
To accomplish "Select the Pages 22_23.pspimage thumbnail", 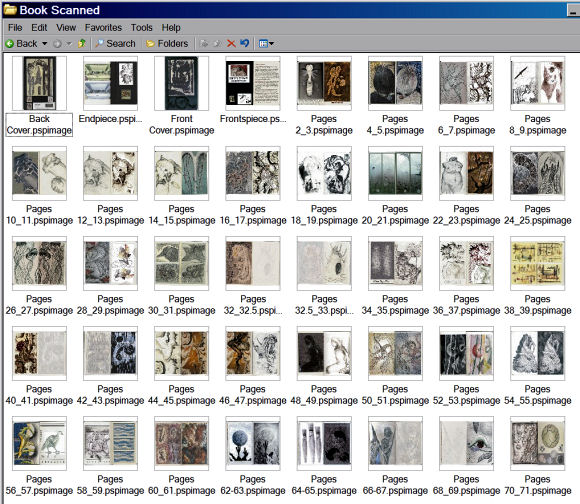I will (x=466, y=173).
